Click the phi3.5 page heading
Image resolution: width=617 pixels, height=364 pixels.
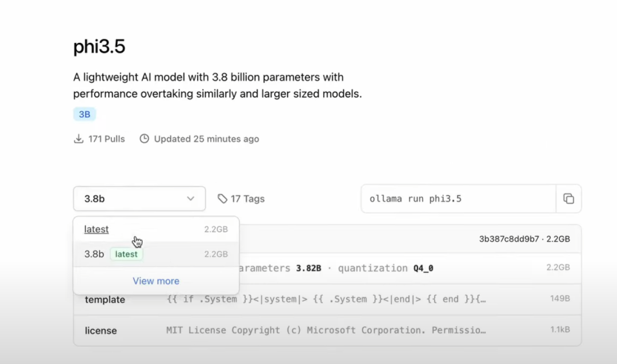coord(99,47)
